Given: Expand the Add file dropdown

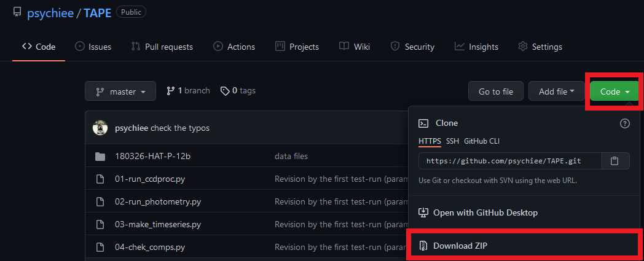Looking at the screenshot, I should (x=557, y=91).
